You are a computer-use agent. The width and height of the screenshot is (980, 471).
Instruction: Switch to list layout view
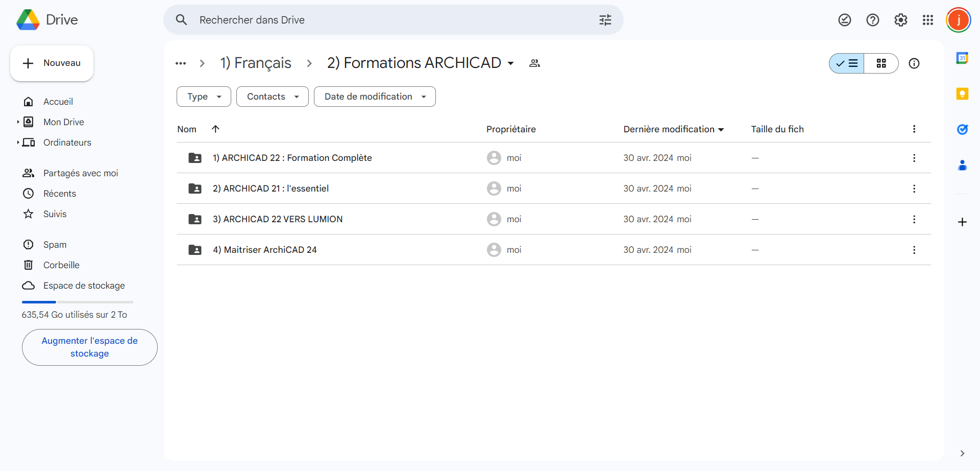pos(847,63)
